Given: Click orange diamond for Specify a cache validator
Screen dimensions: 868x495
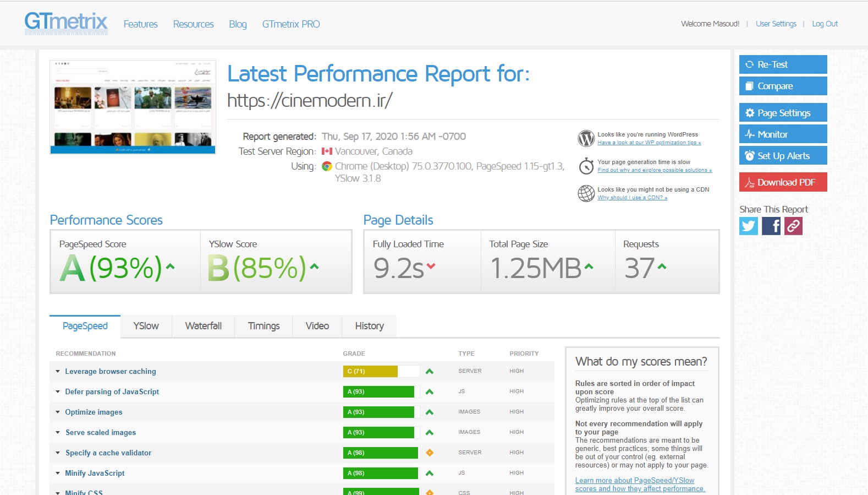Looking at the screenshot, I should [430, 453].
